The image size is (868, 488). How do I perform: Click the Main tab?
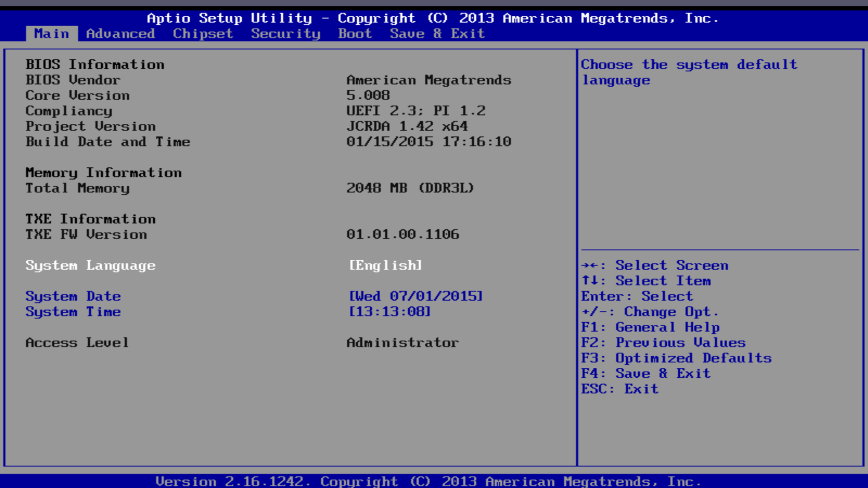point(52,34)
